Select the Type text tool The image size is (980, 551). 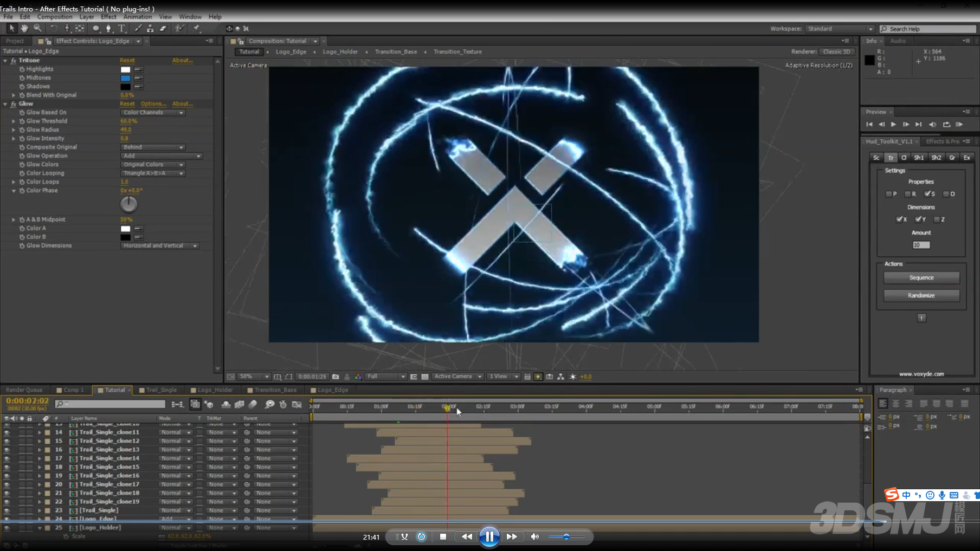tap(121, 28)
